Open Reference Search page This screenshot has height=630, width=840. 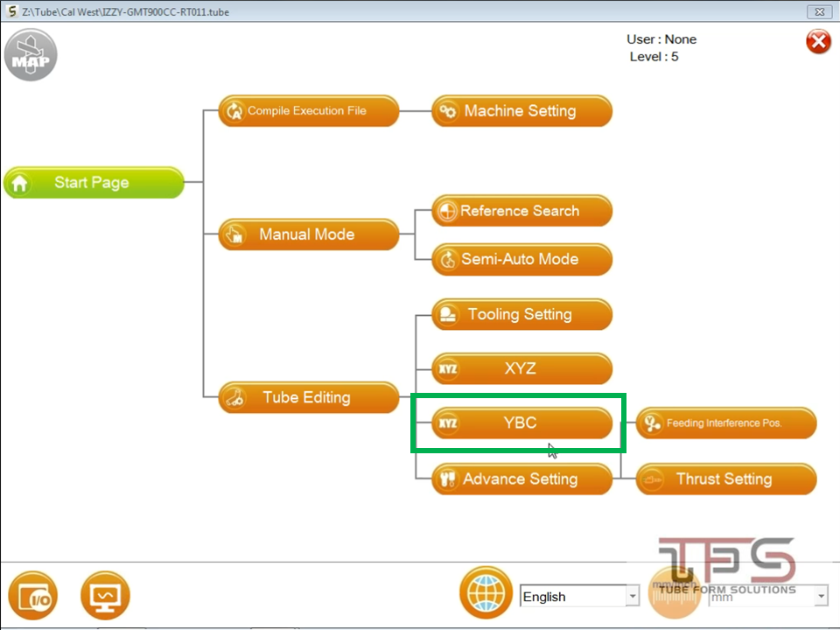(x=521, y=211)
